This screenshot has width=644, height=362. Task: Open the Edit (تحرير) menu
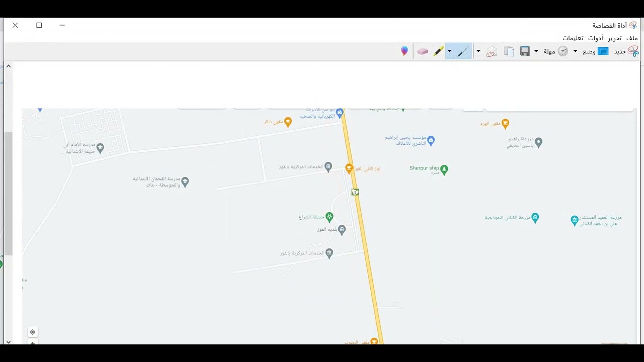coord(614,38)
